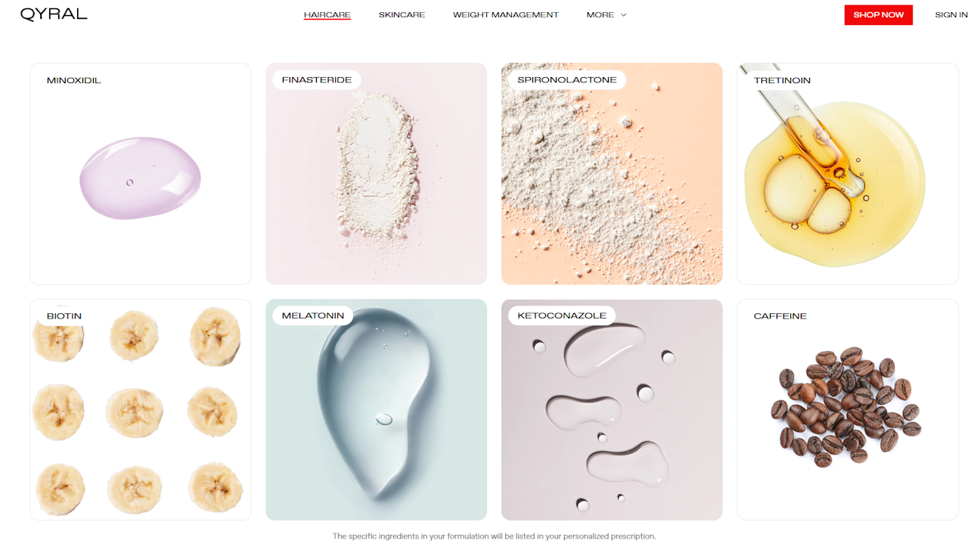Open the Melatonin clear gel card

click(376, 409)
